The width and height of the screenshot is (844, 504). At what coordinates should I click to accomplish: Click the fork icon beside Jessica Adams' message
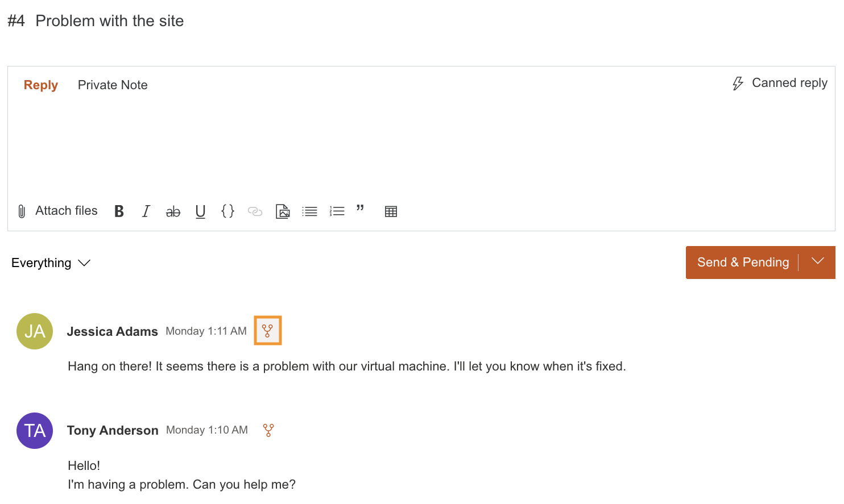[x=268, y=331]
